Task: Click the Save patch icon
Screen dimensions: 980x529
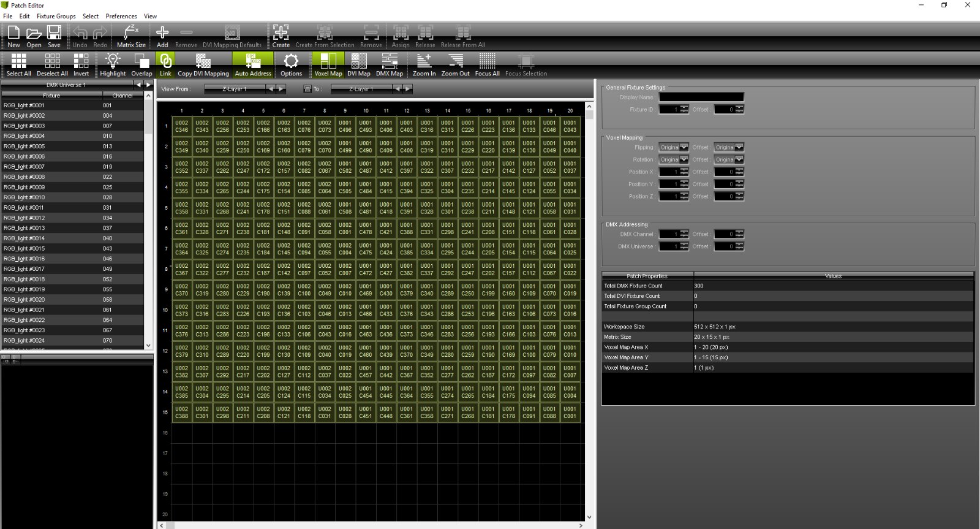Action: 54,36
